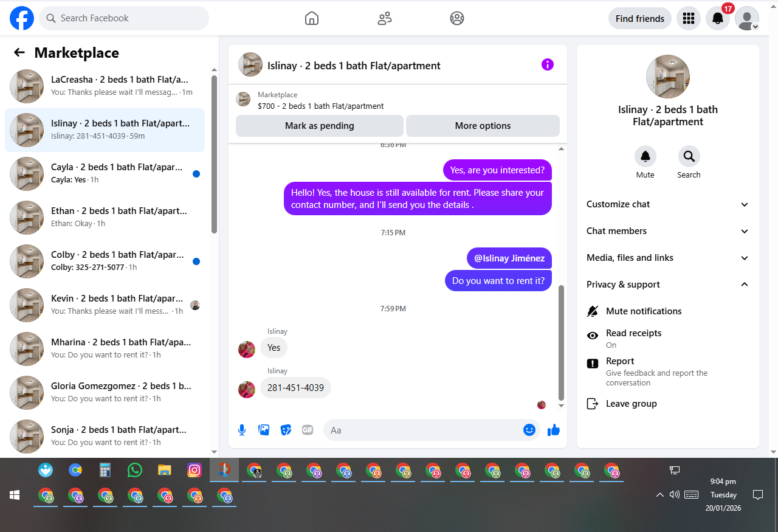Click the chat header listing thumbnail

250,64
